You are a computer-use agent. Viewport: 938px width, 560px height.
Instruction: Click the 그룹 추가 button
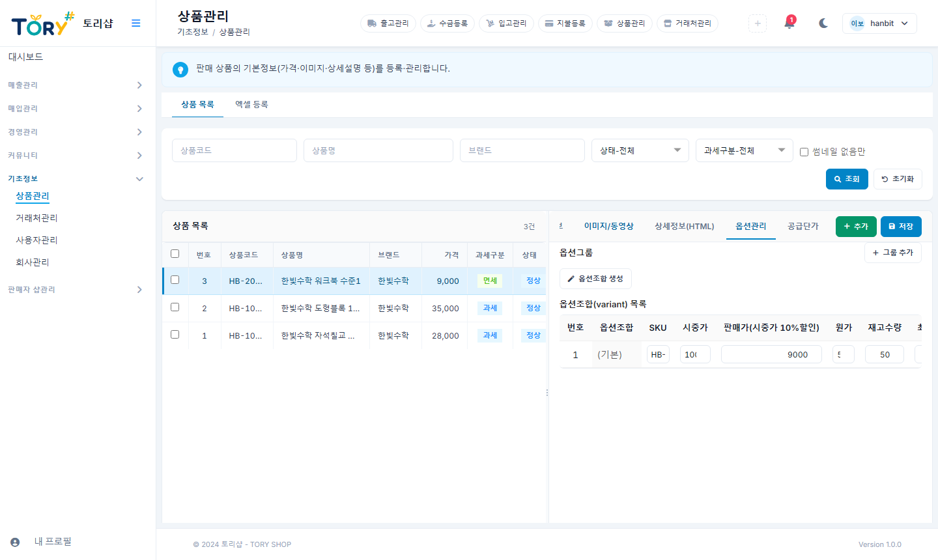[893, 253]
